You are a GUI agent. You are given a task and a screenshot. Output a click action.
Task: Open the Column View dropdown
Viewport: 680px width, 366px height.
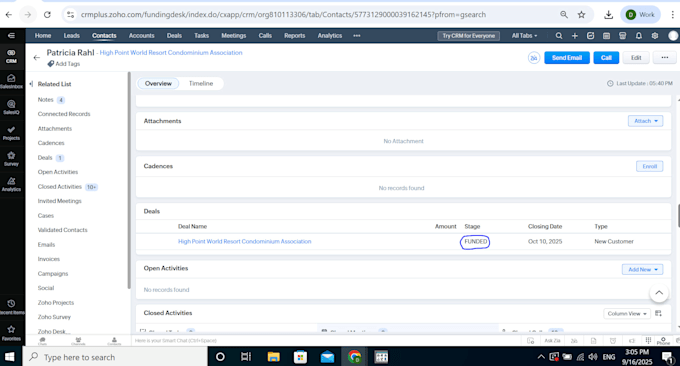click(627, 314)
